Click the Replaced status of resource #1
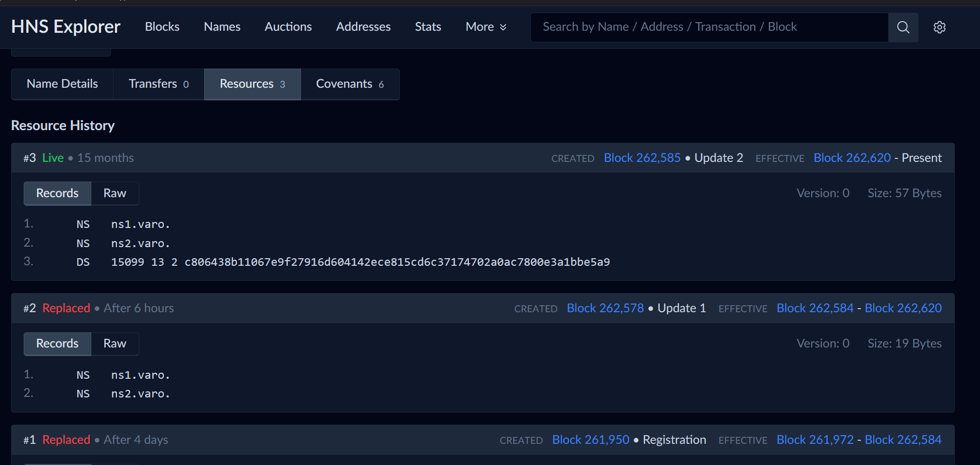 pos(66,440)
